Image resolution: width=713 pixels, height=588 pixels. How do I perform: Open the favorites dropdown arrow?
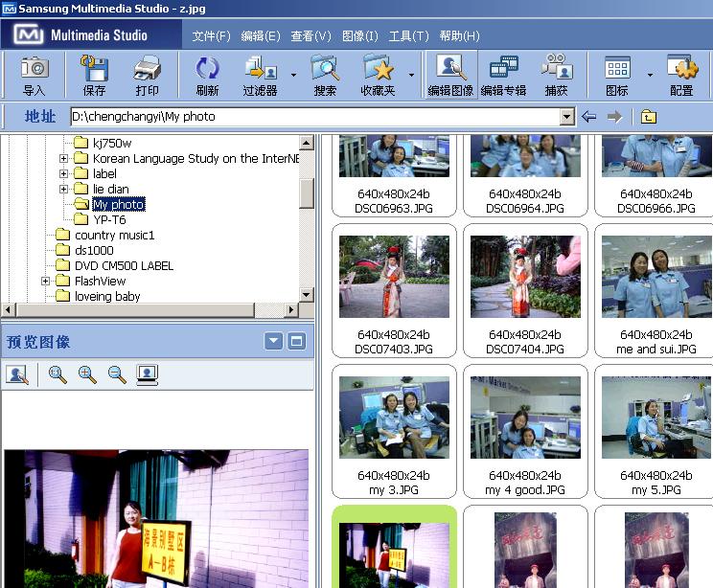pyautogui.click(x=411, y=75)
